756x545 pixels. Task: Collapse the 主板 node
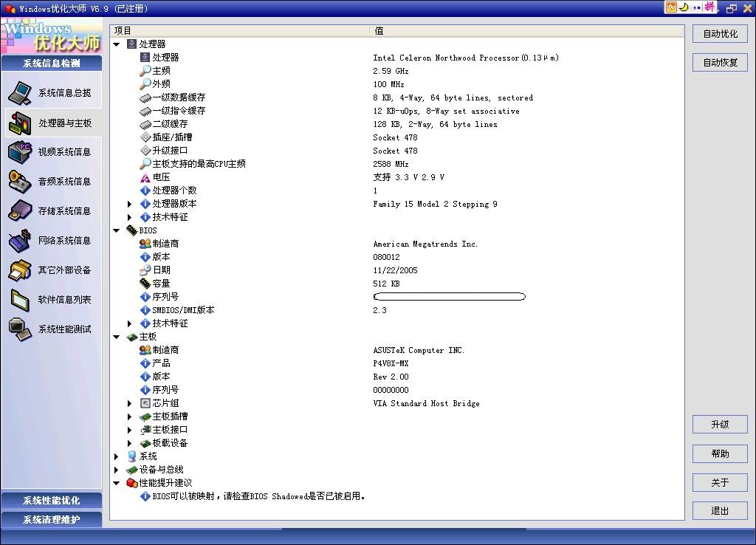(117, 337)
